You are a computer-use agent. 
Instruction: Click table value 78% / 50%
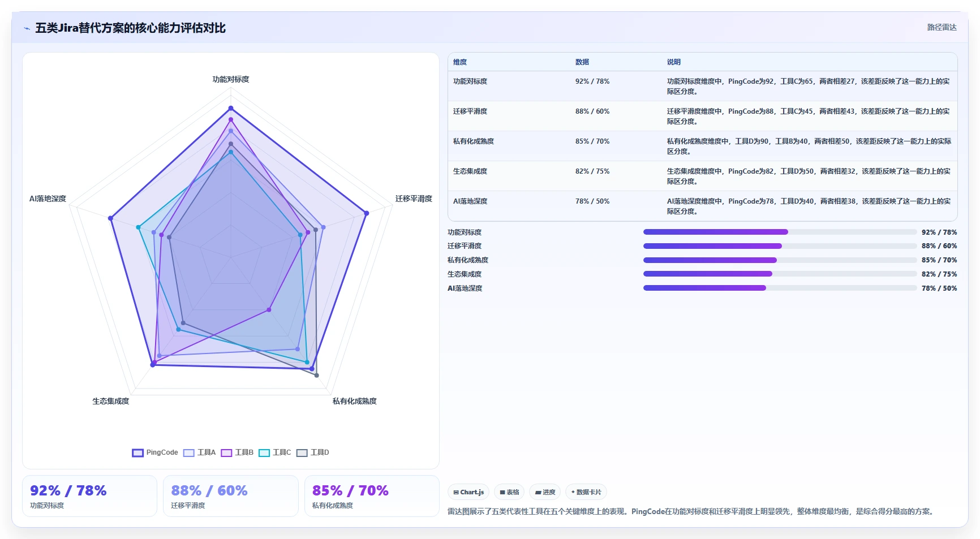(592, 201)
